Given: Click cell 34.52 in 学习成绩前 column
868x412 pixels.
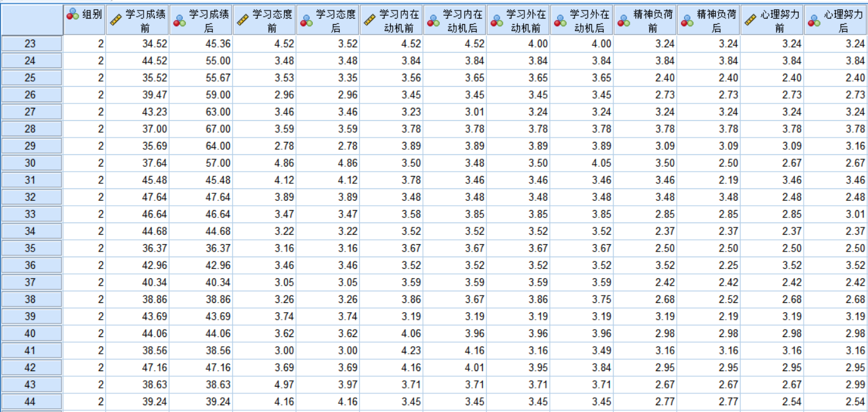Looking at the screenshot, I should tap(137, 43).
